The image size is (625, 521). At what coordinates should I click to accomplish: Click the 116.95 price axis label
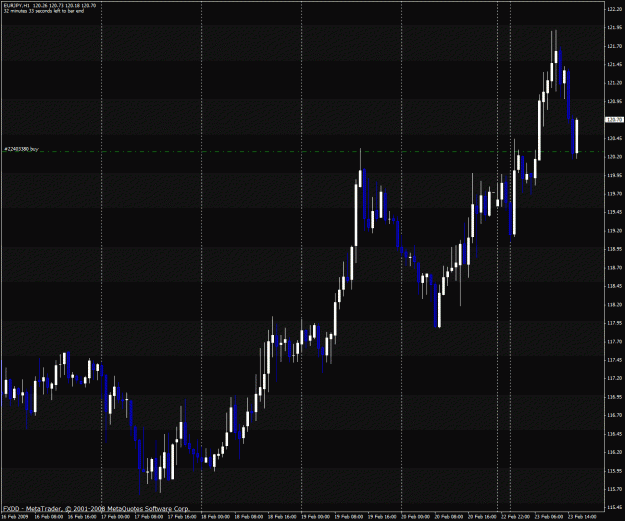(614, 397)
